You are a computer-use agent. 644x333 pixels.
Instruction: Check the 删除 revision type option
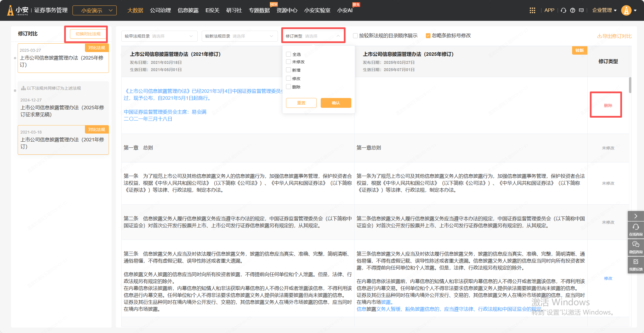288,87
